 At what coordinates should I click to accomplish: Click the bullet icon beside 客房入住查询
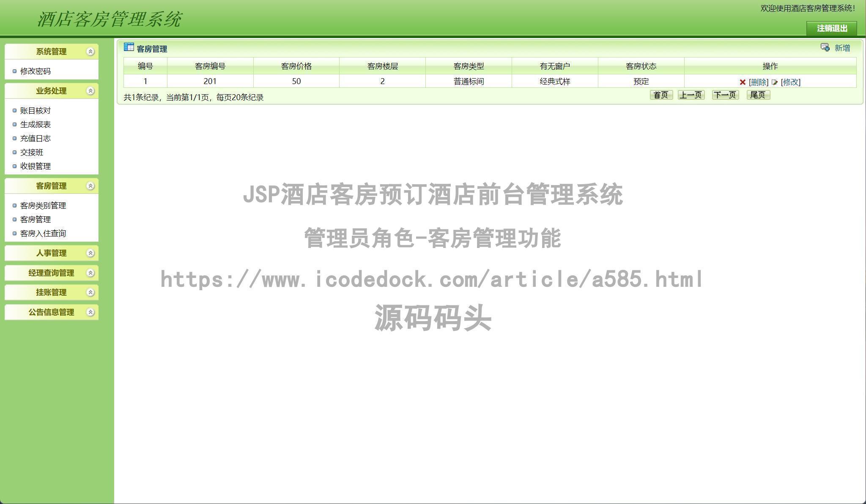click(14, 233)
